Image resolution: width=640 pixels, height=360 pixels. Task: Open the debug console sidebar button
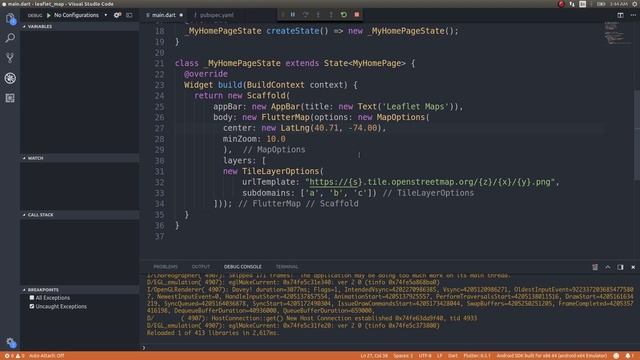(x=129, y=15)
